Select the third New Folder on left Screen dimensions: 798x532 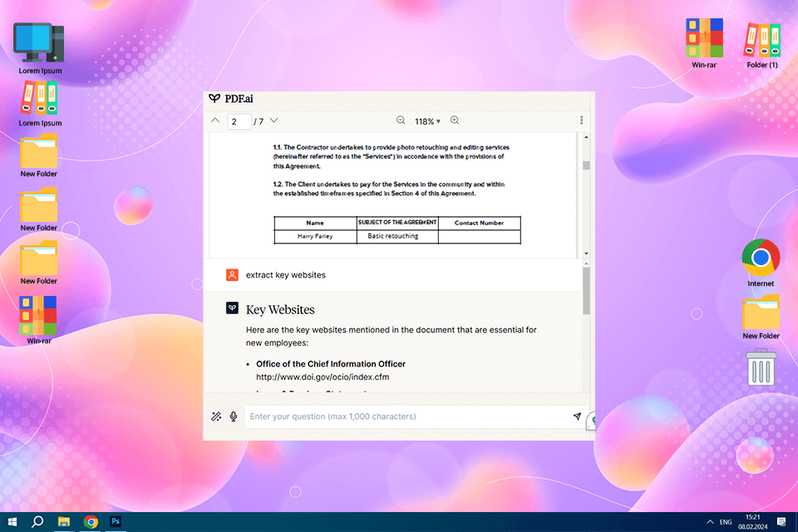click(x=39, y=263)
